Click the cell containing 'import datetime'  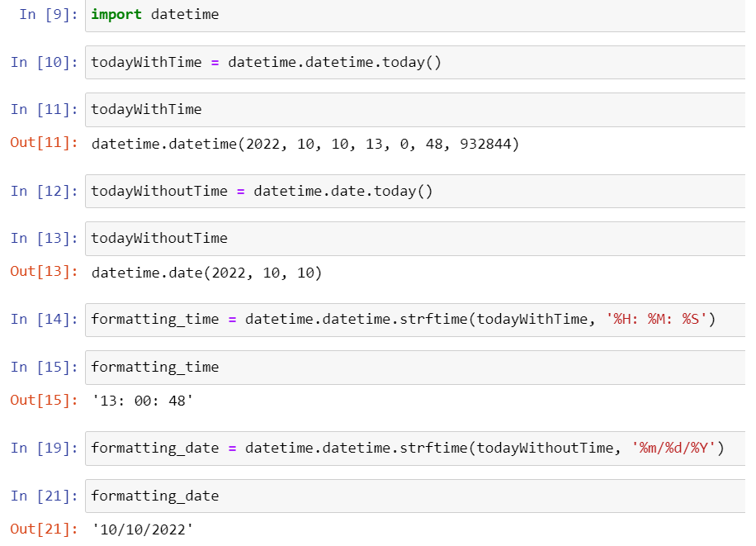(x=248, y=14)
